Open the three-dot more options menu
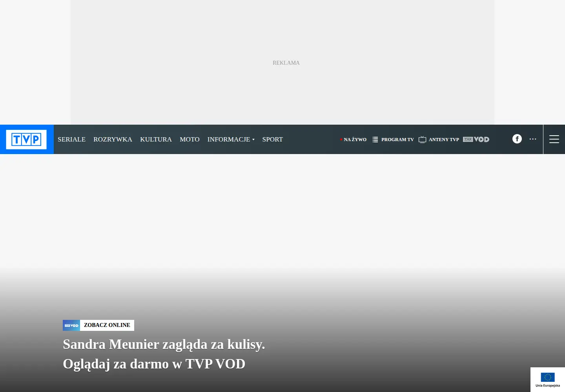The width and height of the screenshot is (565, 392). (533, 139)
